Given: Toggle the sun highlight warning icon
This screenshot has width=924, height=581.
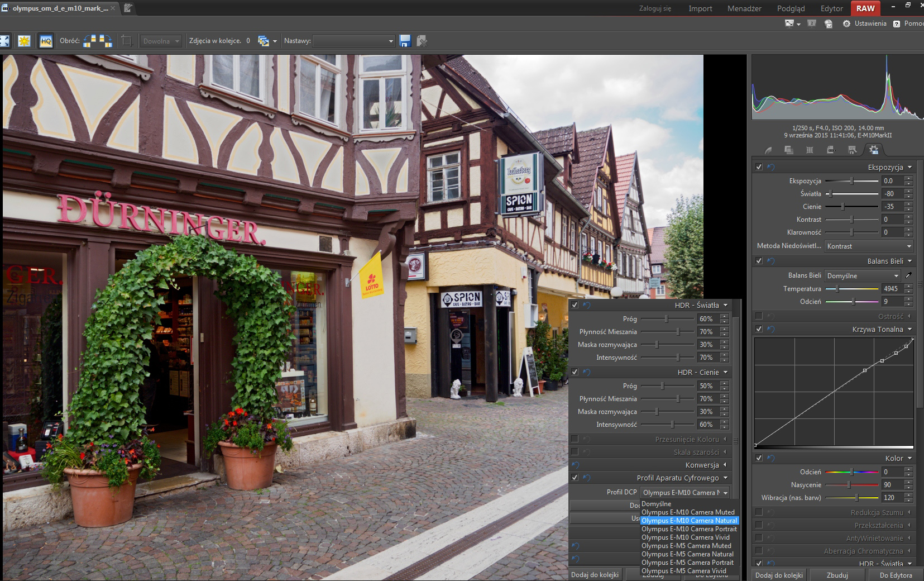Looking at the screenshot, I should coord(24,41).
